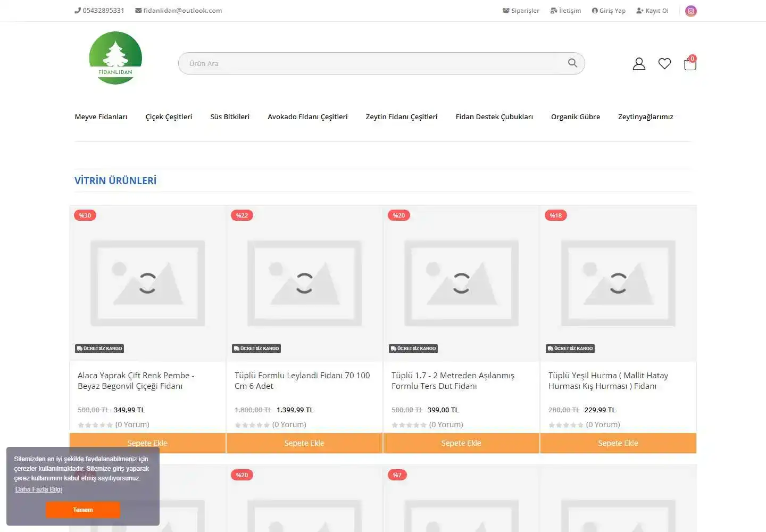Add Leylandi Fidanı to cart
Viewport: 766px width, 532px height.
pos(304,443)
